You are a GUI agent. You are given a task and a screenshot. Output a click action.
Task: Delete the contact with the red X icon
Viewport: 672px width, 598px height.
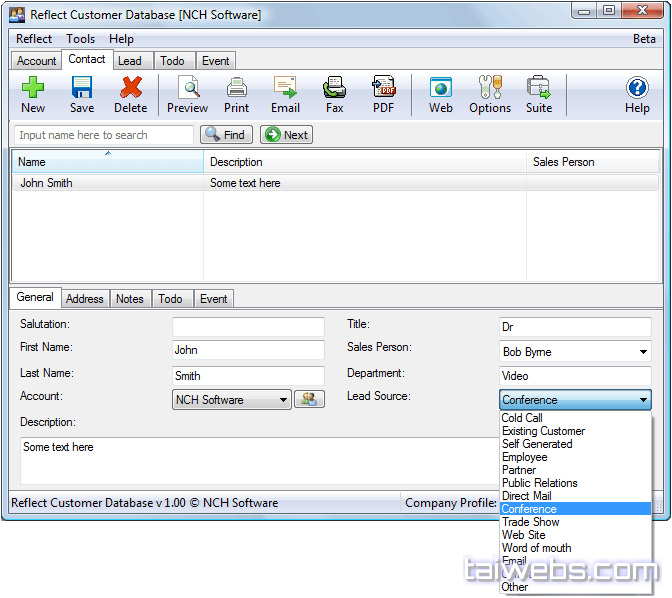tap(130, 94)
